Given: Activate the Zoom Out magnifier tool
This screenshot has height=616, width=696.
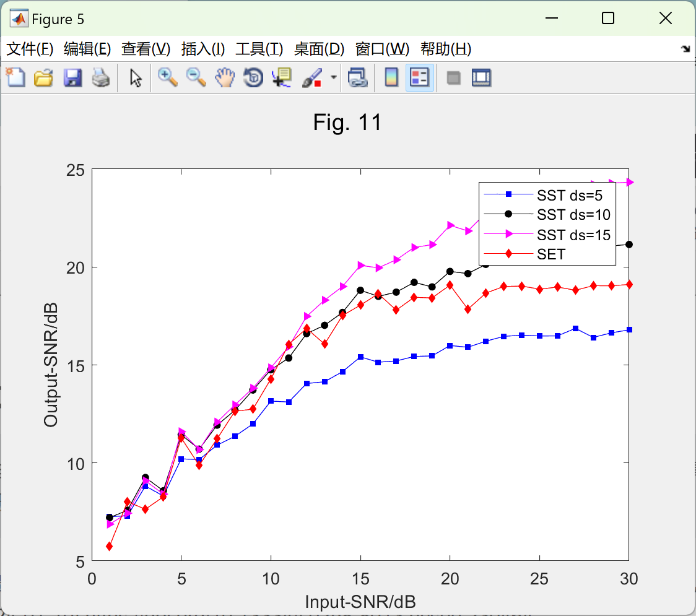Looking at the screenshot, I should tap(196, 77).
